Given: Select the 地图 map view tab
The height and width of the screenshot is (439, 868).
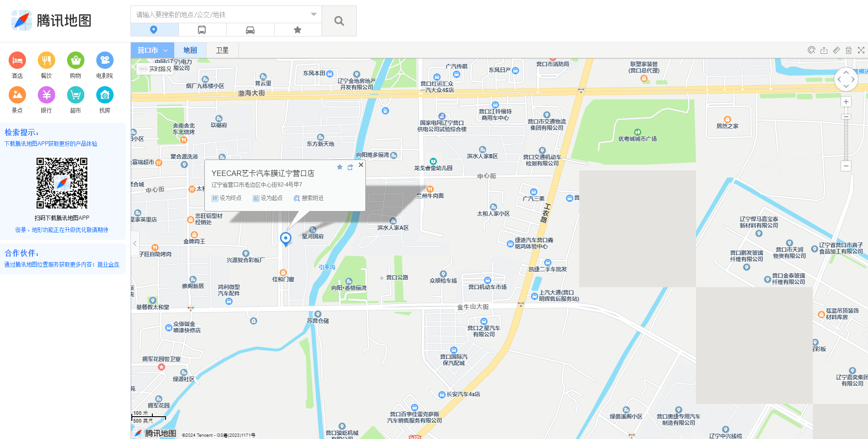Looking at the screenshot, I should point(190,50).
